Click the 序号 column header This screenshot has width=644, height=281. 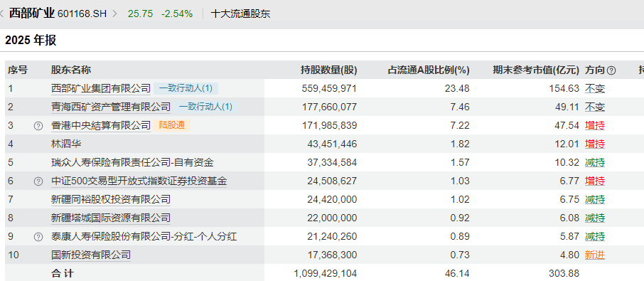click(x=18, y=70)
